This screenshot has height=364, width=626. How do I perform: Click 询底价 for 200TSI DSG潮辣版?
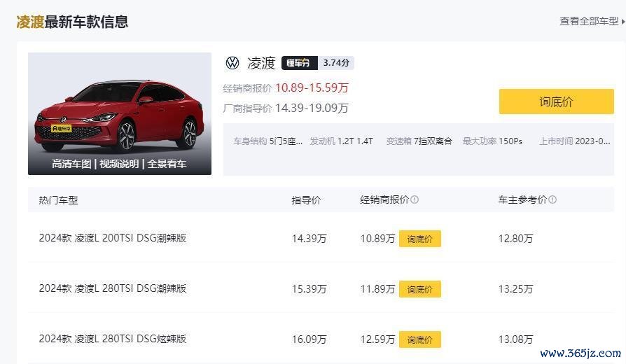pos(419,239)
